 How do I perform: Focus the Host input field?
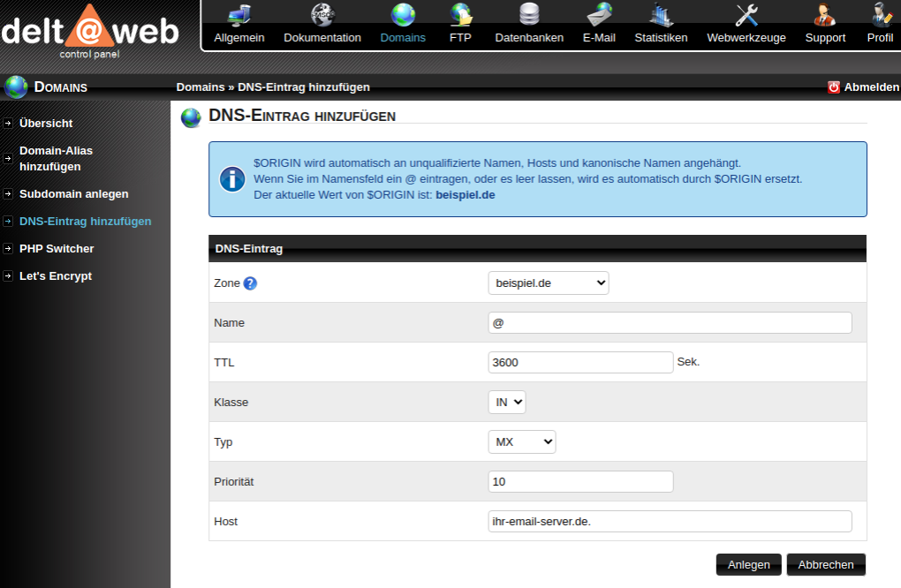670,521
